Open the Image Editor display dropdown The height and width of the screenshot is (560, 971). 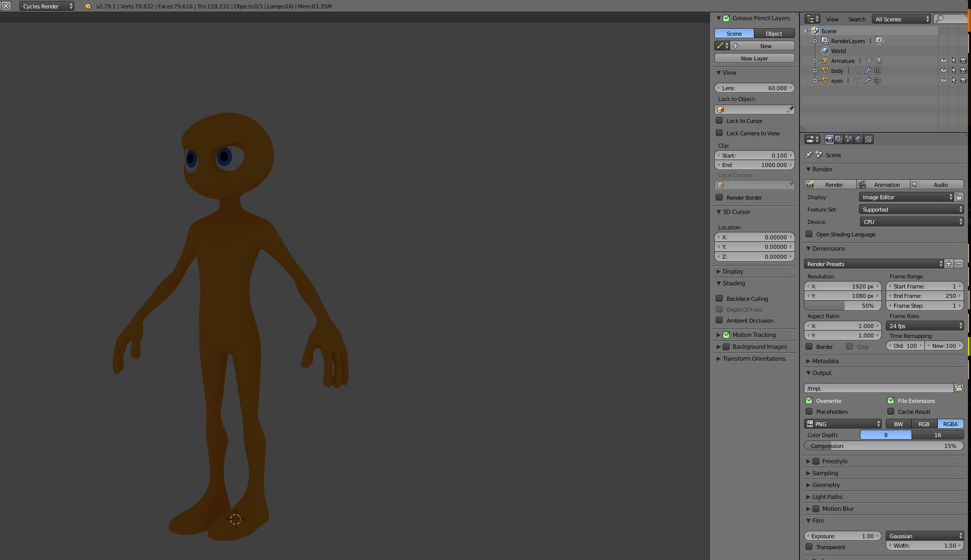coord(907,197)
